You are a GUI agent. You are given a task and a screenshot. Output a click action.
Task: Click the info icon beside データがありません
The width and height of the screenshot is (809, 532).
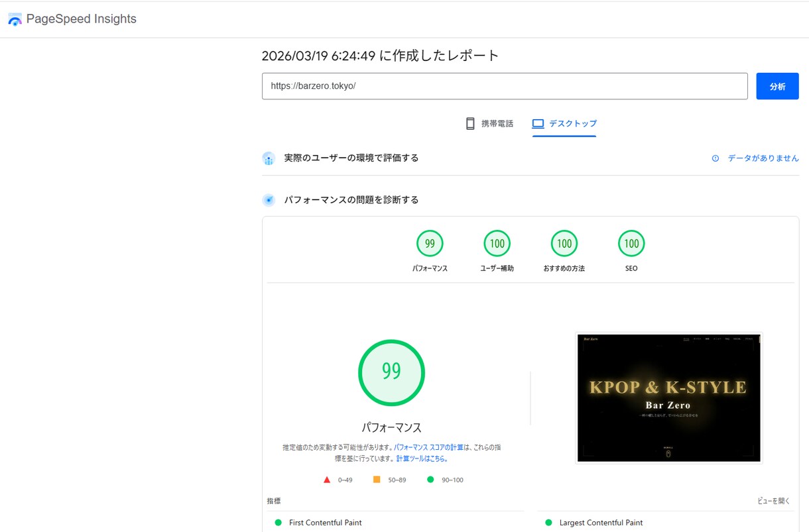715,158
